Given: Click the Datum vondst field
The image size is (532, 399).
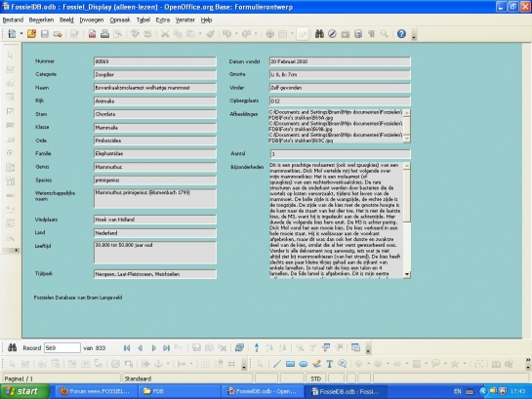Looking at the screenshot, I should [340, 61].
